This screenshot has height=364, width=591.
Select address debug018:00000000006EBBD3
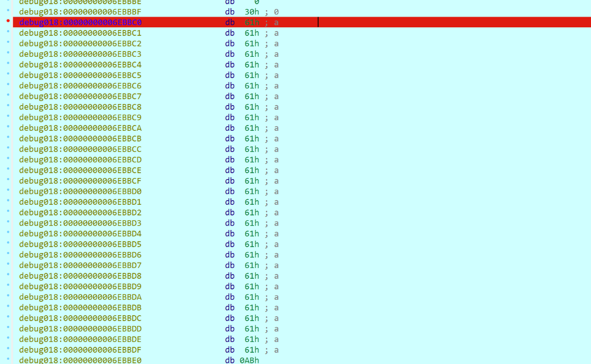[x=80, y=223]
